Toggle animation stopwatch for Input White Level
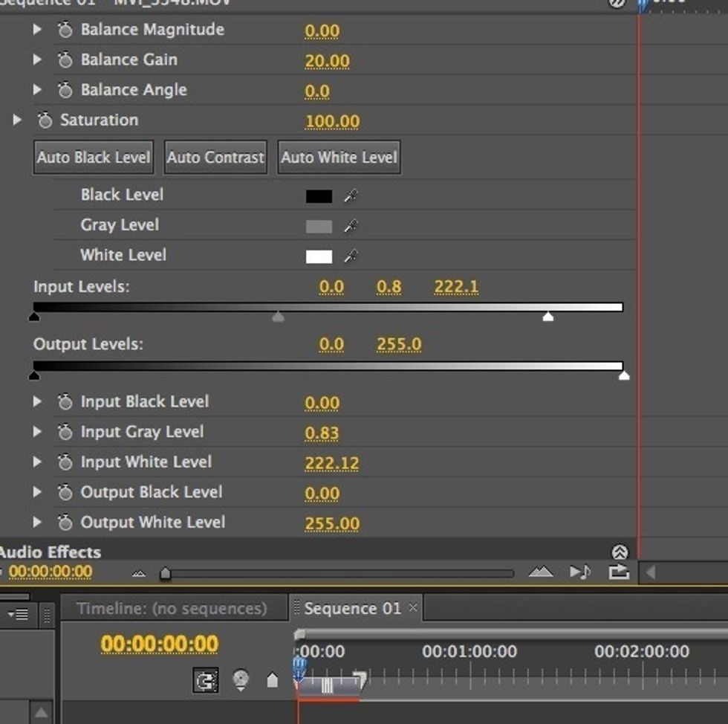 click(x=65, y=462)
